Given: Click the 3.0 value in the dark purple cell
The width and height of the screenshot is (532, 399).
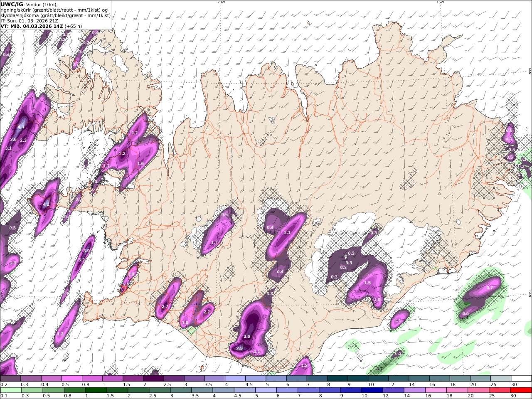Looking at the screenshot, I should pyautogui.click(x=247, y=337).
